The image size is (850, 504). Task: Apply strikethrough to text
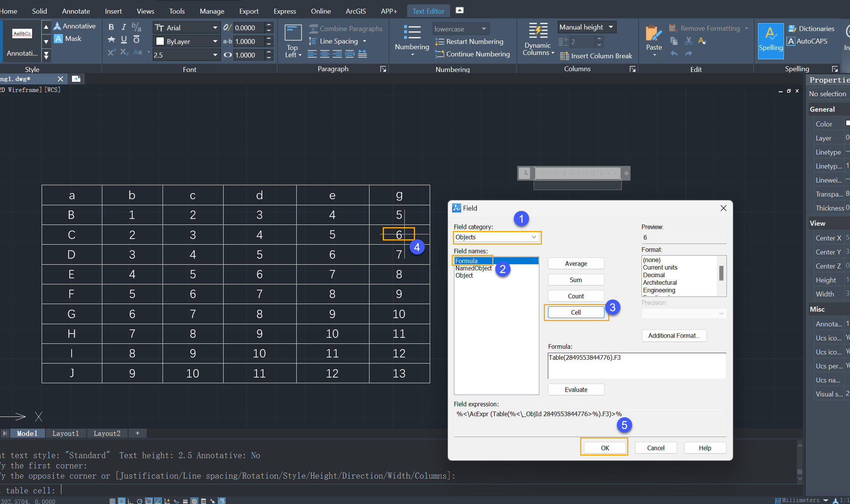[111, 39]
